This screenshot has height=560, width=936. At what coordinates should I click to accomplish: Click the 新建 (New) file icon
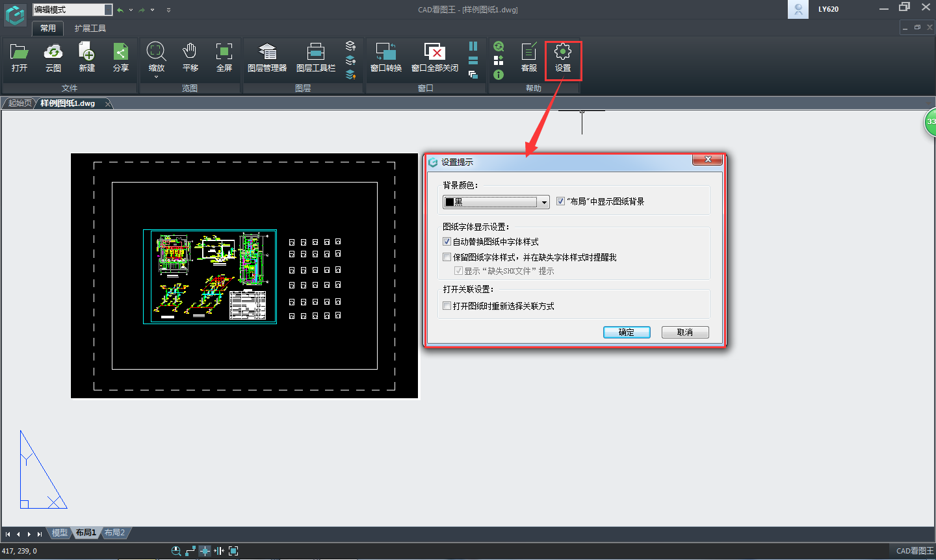87,57
